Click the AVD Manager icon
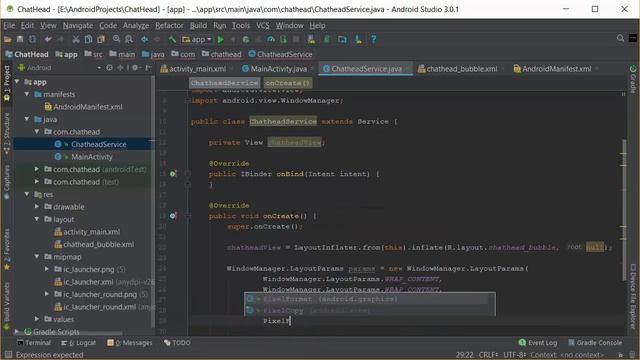This screenshot has height=360, width=640. point(311,40)
